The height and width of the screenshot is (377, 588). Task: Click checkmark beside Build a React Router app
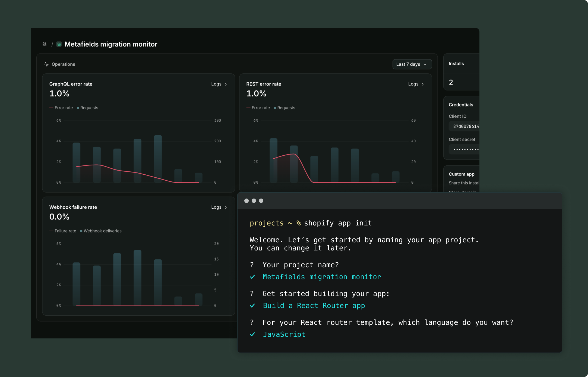tap(252, 306)
